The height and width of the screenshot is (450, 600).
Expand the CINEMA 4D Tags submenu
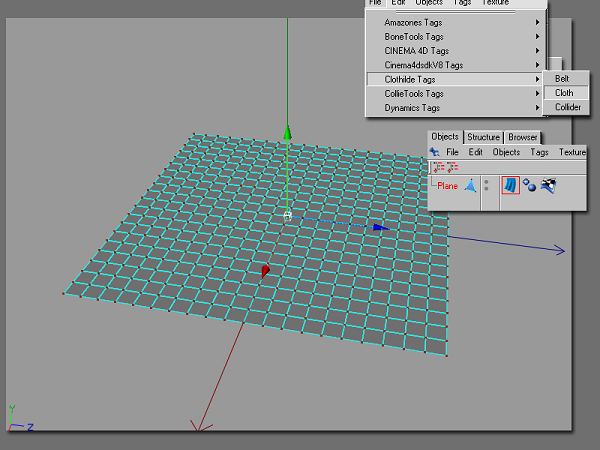pos(456,51)
